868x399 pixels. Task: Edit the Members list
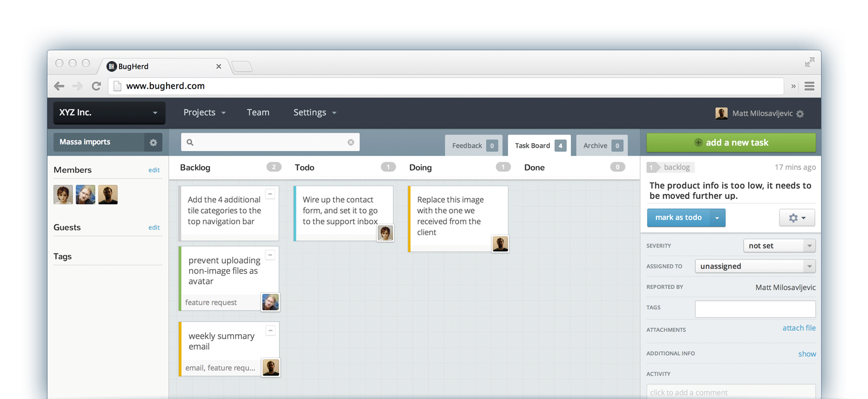tap(154, 170)
